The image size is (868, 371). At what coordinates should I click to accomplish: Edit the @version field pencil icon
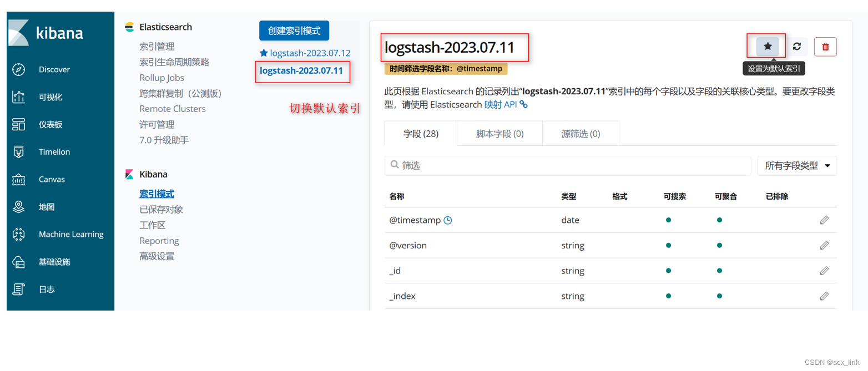824,245
